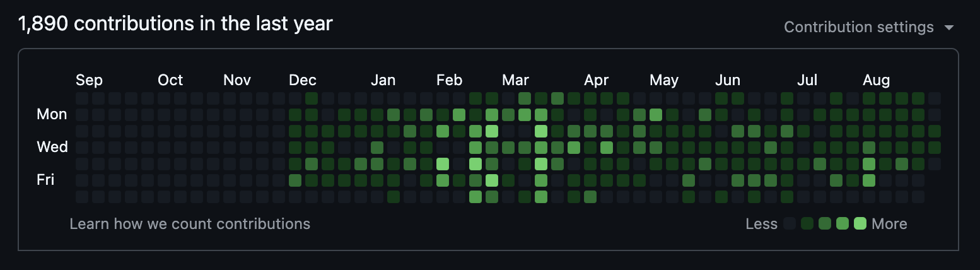Image resolution: width=980 pixels, height=270 pixels.
Task: Click the fourth legend swatch before More
Action: 843,223
